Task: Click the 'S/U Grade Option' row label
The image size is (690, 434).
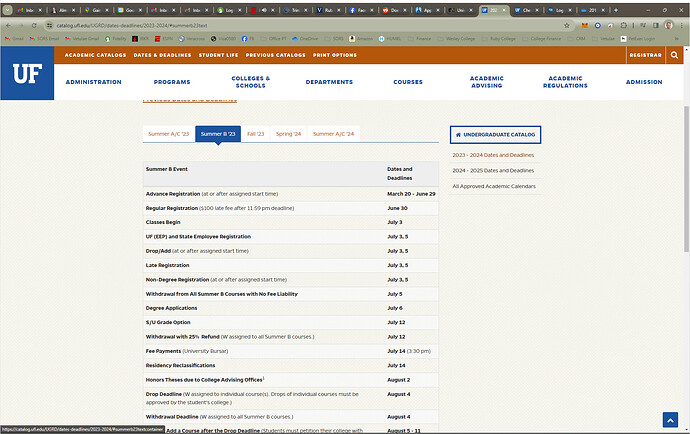Action: [168, 322]
